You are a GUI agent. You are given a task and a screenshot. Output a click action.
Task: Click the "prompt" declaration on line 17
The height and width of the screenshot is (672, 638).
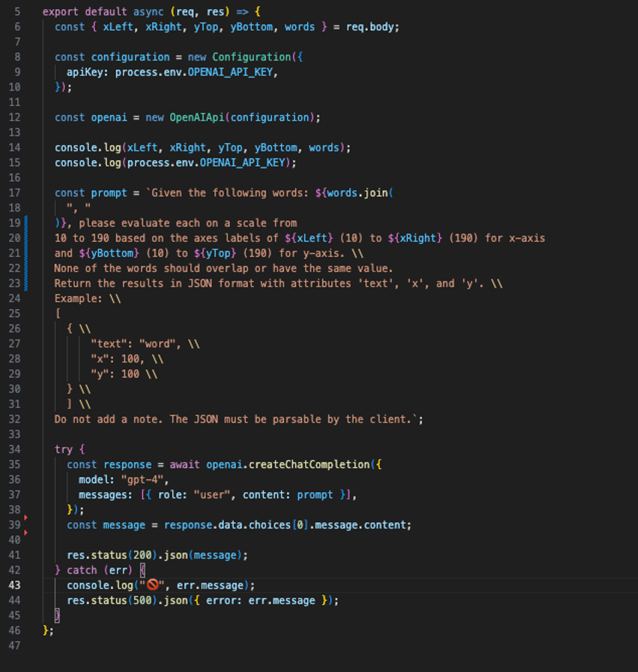pos(109,193)
